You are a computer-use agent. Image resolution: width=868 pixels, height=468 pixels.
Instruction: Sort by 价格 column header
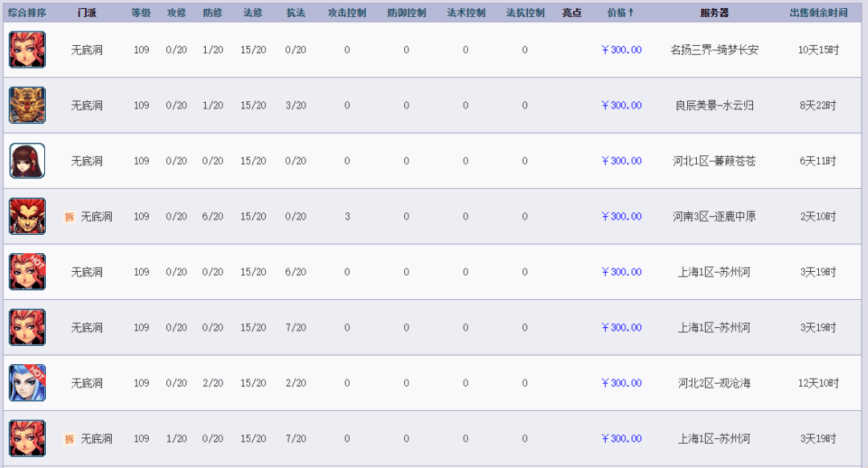[x=620, y=13]
